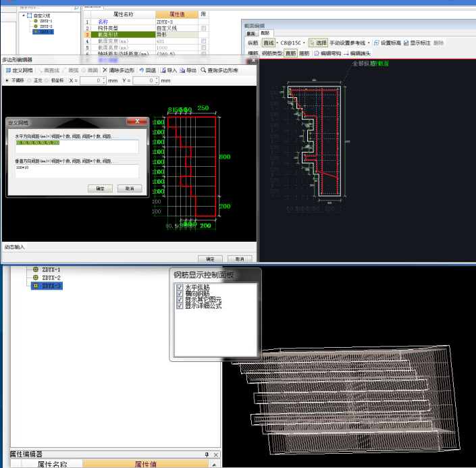Click the 纵筋 toolbar item
Viewport: 476px width, 468px height.
click(253, 43)
